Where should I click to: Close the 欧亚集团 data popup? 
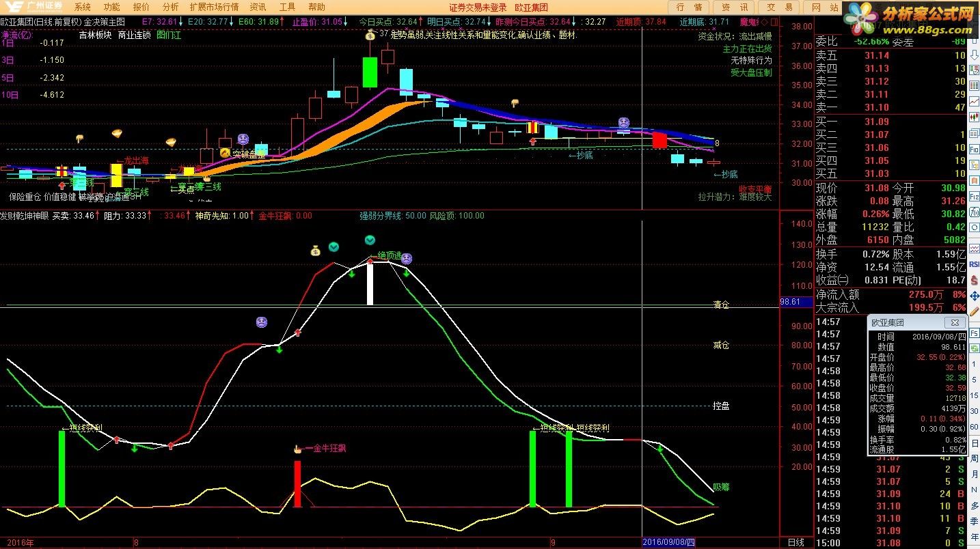pos(955,322)
